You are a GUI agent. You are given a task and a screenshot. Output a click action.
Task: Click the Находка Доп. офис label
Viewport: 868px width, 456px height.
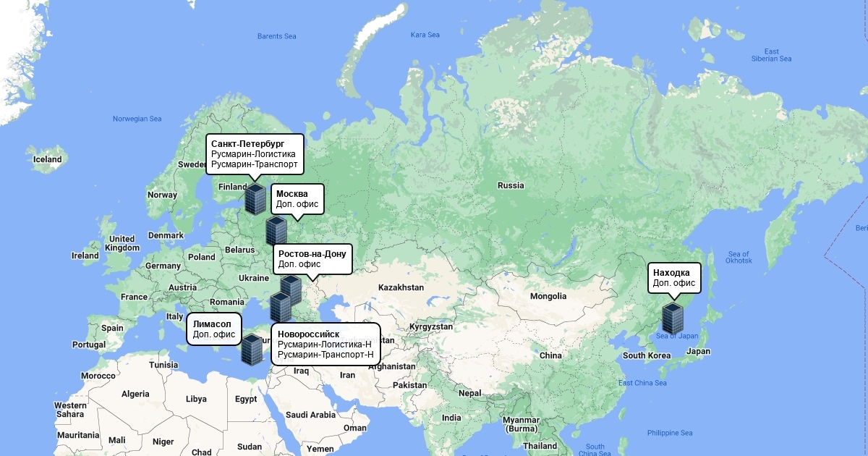pyautogui.click(x=674, y=277)
